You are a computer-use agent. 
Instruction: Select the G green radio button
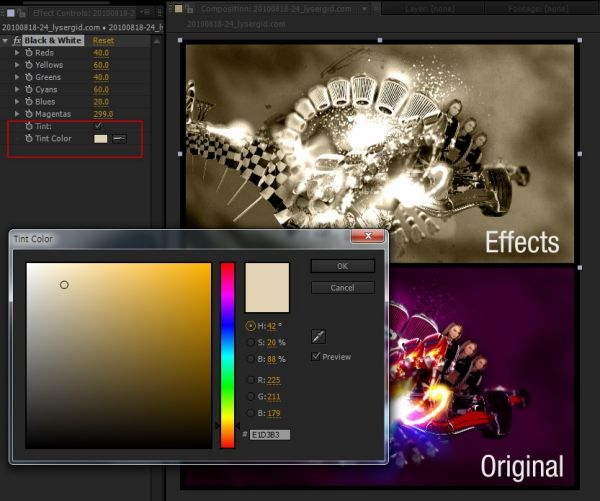click(x=250, y=397)
